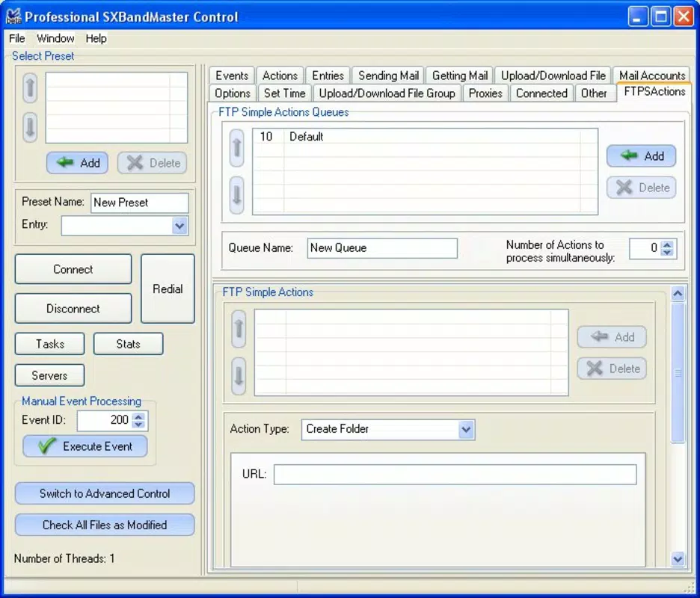
Task: Increase the Event ID value
Action: pyautogui.click(x=139, y=416)
